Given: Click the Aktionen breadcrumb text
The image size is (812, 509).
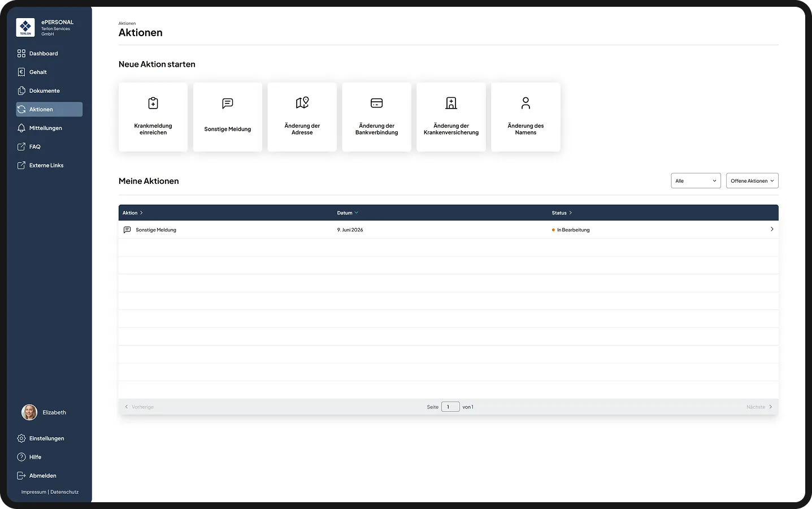Looking at the screenshot, I should point(127,23).
